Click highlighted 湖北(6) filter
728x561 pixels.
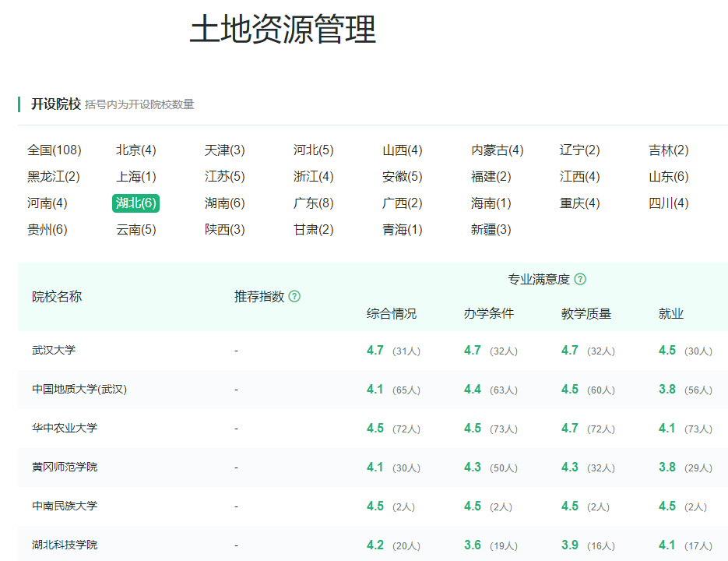[x=136, y=203]
